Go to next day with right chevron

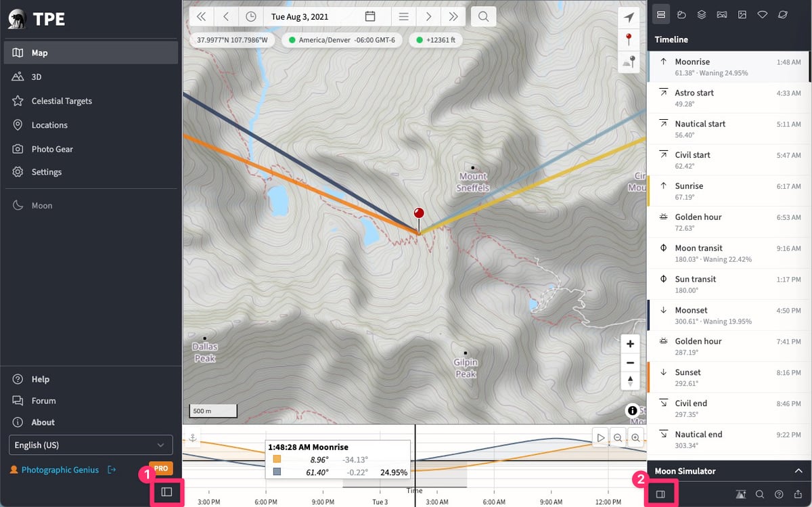(x=428, y=16)
